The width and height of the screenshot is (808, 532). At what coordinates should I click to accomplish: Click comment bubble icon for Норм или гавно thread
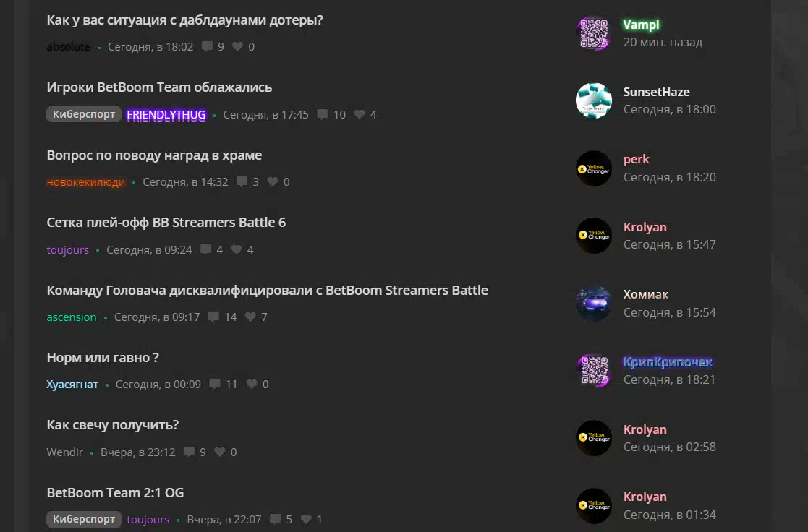point(215,385)
